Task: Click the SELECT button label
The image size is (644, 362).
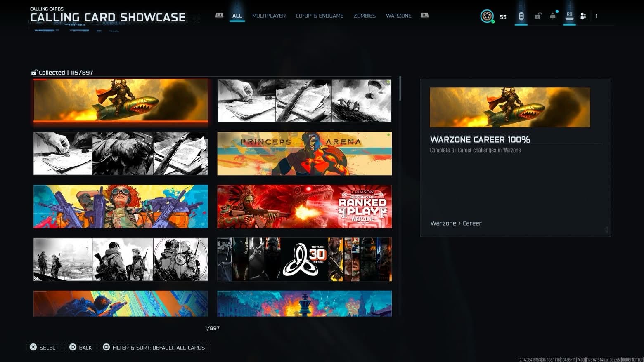Action: point(49,348)
